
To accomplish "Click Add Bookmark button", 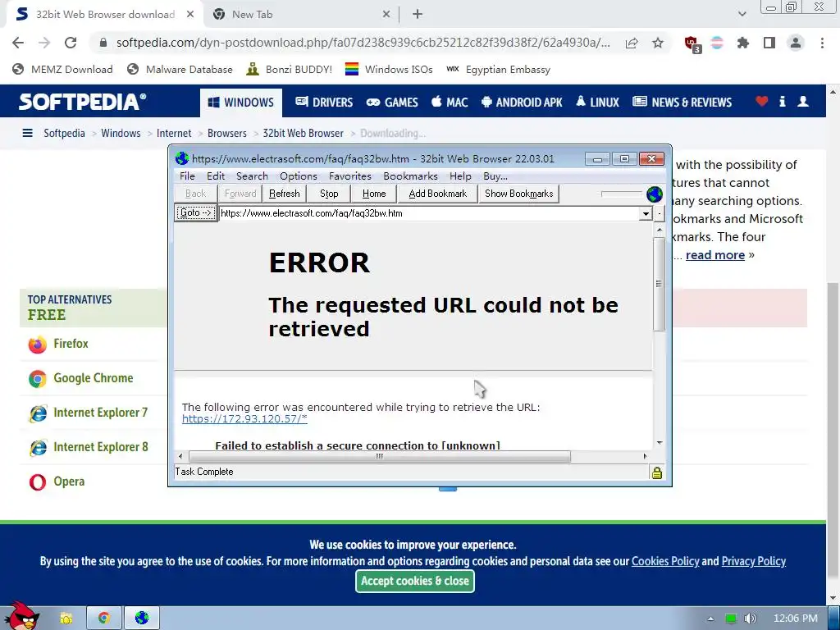I will 438,194.
